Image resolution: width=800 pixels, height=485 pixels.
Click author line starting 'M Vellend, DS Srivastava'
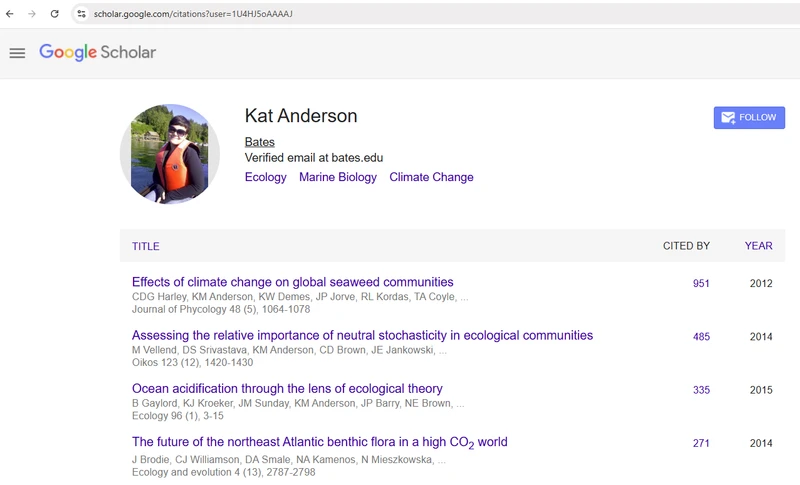coord(289,350)
